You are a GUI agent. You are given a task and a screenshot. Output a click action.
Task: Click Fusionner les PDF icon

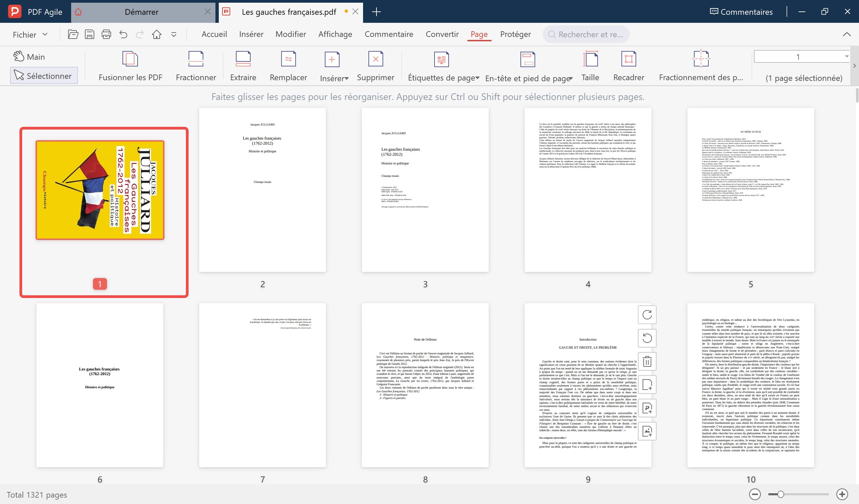tap(130, 66)
